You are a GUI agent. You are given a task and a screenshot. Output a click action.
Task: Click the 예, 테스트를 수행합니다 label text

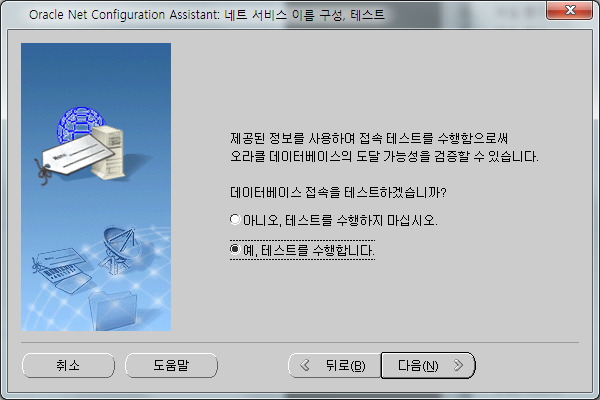tap(308, 250)
